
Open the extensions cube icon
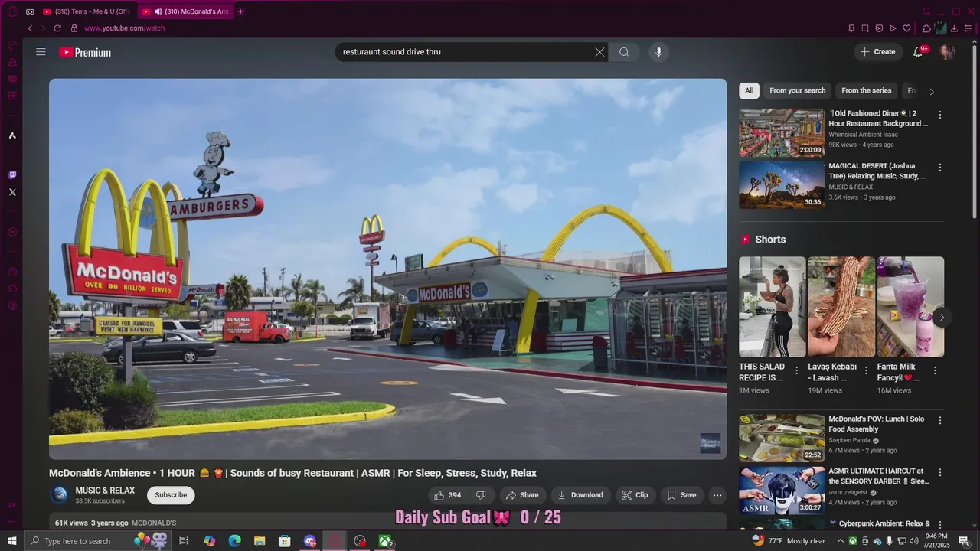(926, 28)
